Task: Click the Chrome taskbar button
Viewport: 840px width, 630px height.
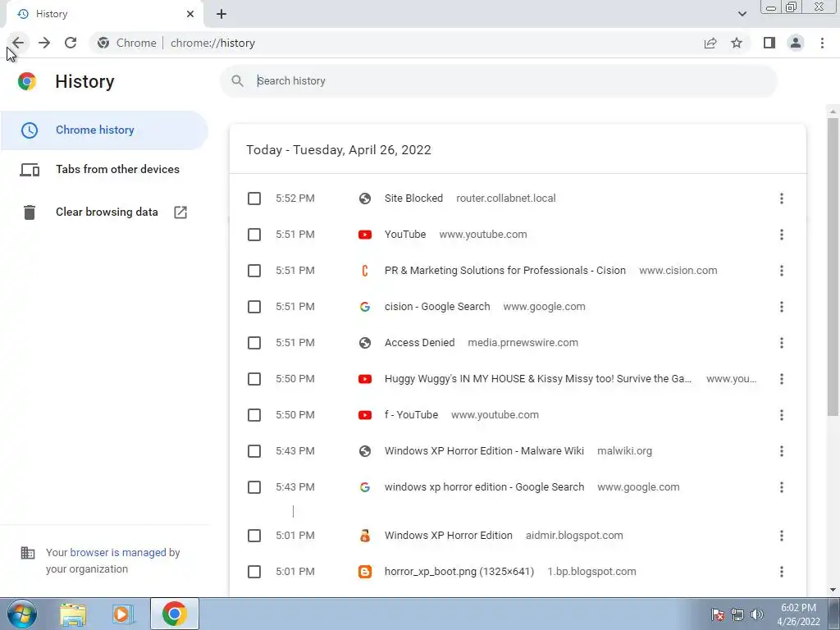Action: coord(175,614)
